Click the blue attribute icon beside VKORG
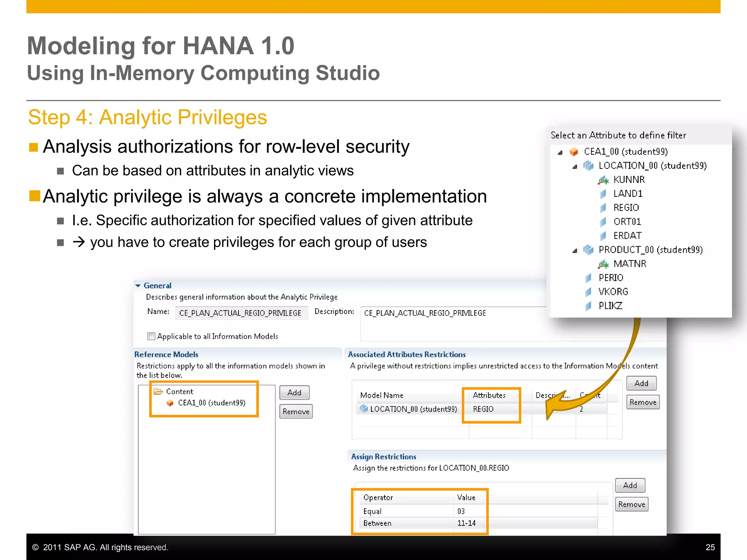This screenshot has height=560, width=747. point(588,292)
